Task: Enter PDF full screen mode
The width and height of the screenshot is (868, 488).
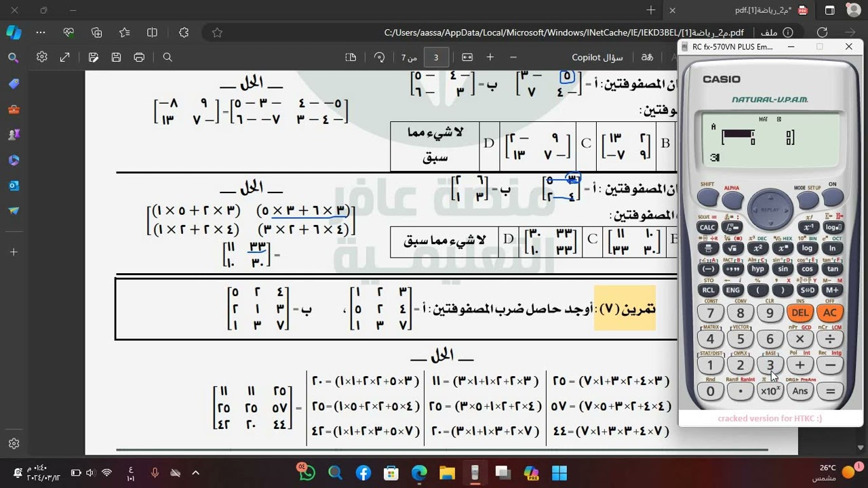Action: coord(65,58)
